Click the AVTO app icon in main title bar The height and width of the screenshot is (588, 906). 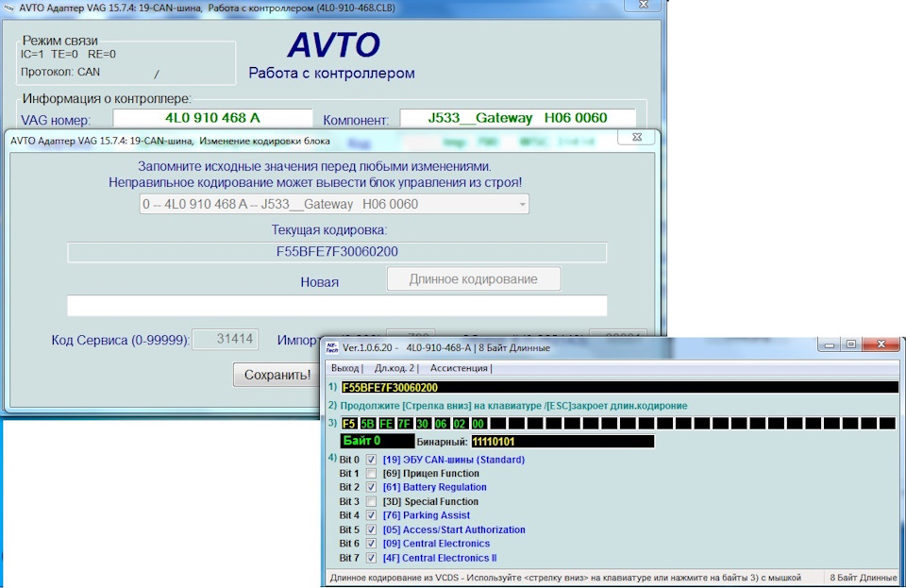pos(8,8)
